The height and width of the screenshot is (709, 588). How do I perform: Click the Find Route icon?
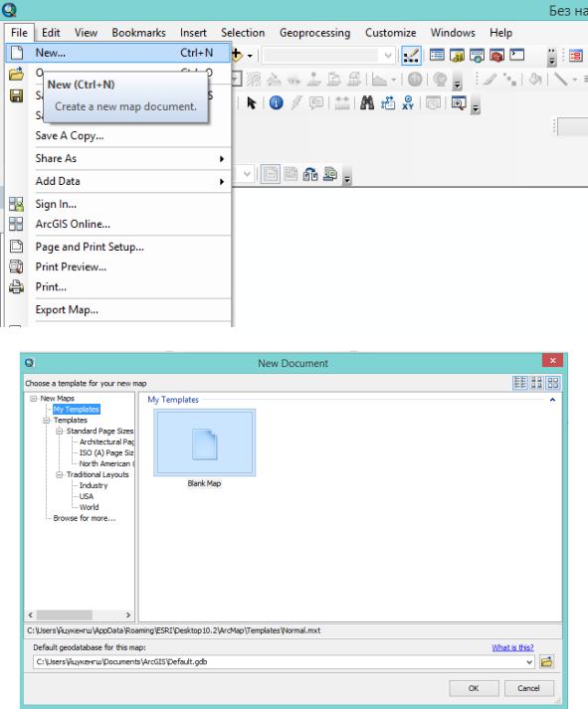[388, 103]
